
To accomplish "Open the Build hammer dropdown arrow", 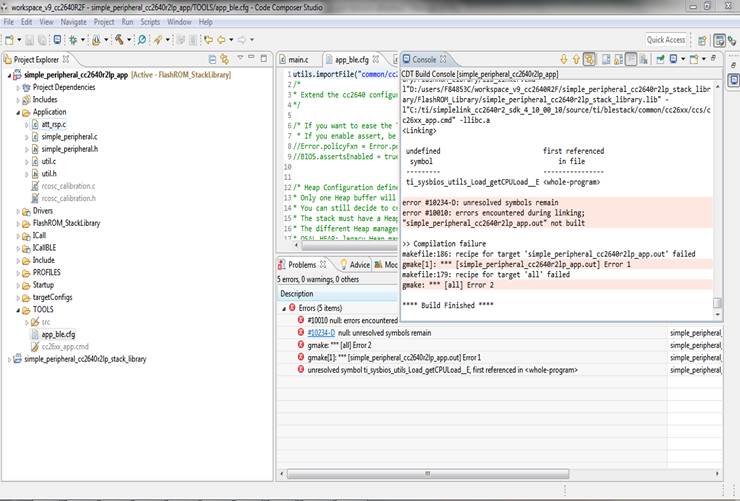I will click(x=129, y=40).
